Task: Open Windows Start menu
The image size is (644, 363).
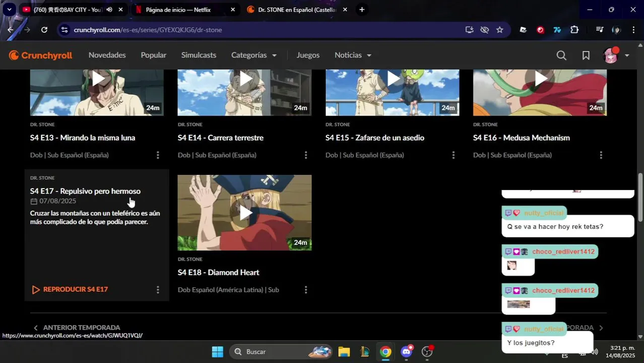Action: pos(217,351)
